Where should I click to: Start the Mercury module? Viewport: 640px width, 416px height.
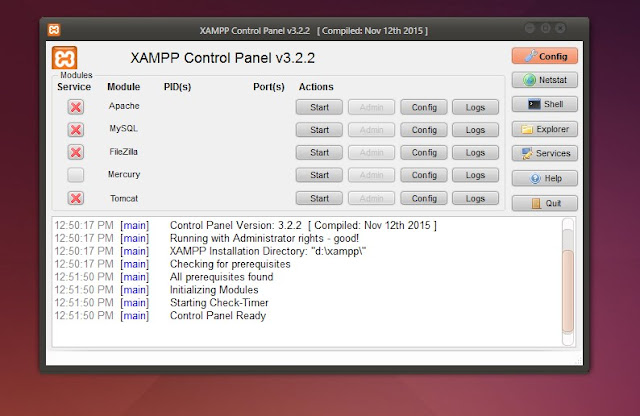pyautogui.click(x=319, y=175)
